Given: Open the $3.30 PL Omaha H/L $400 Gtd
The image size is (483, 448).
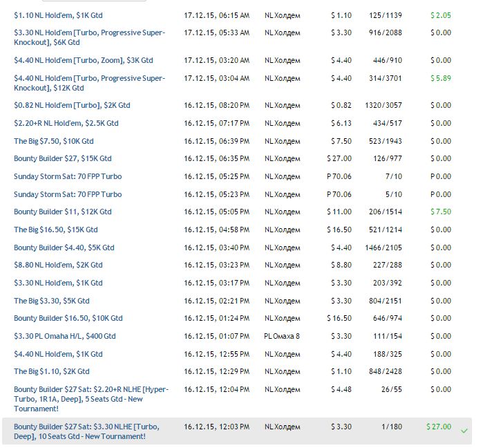Looking at the screenshot, I should point(65,337).
